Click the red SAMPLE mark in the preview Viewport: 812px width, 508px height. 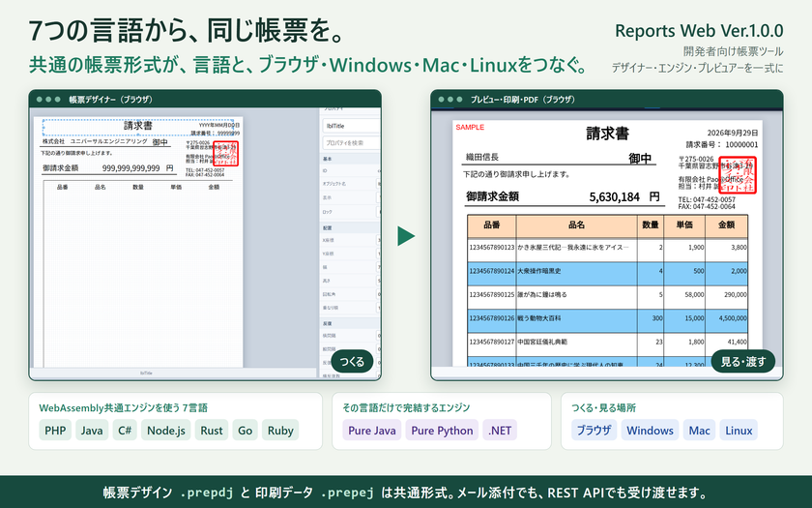click(470, 127)
